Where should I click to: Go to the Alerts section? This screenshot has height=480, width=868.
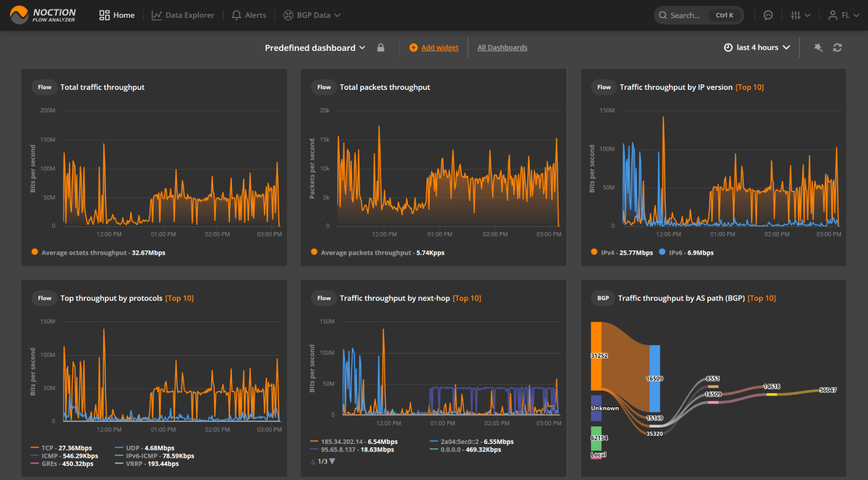[249, 15]
